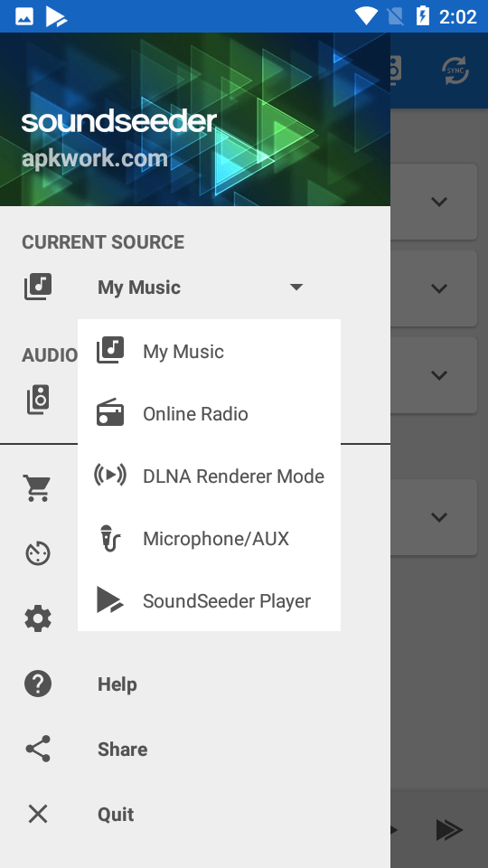Tap the Wi-Fi status icon

coord(366,16)
